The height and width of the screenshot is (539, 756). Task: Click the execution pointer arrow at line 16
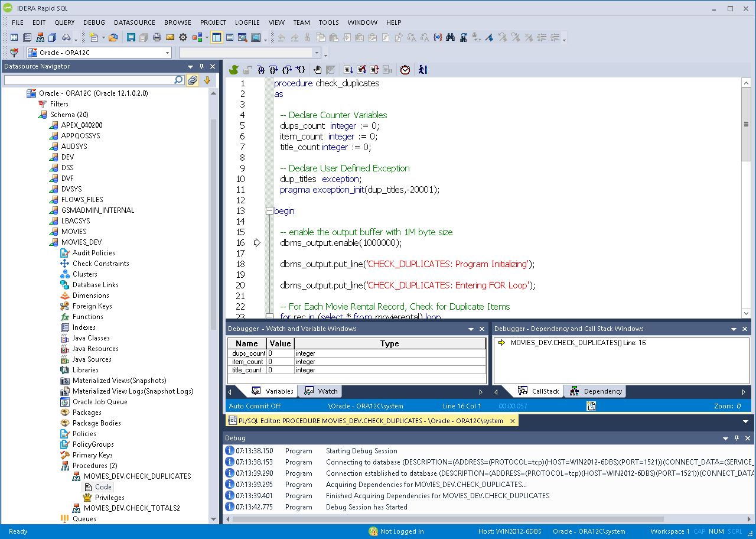point(257,243)
